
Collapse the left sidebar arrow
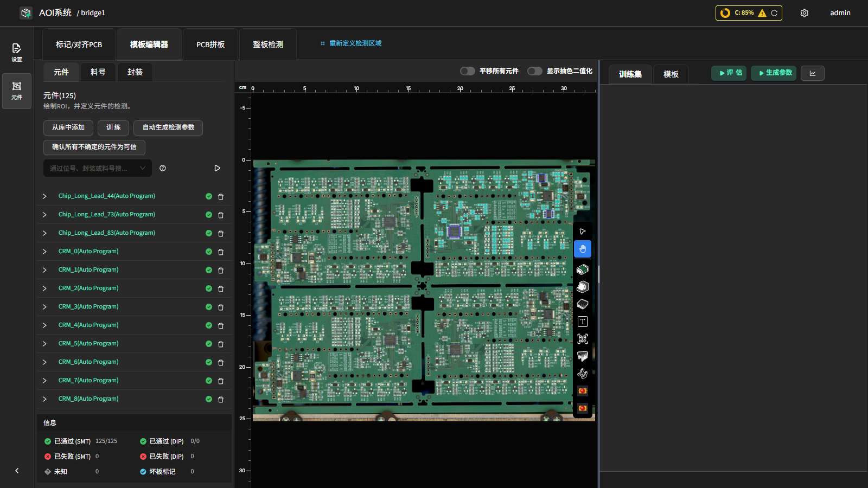click(17, 471)
